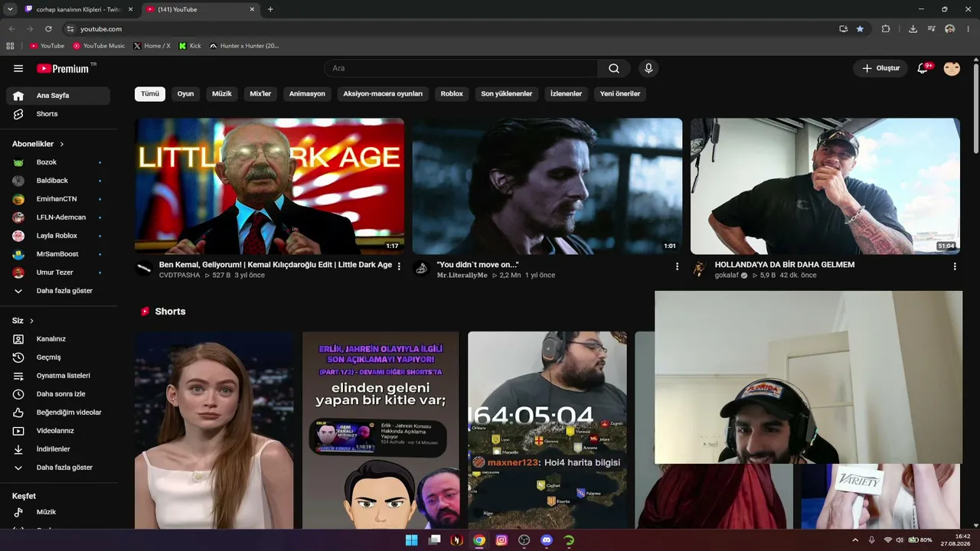Expand the Abonelikler section arrow
Viewport: 980px width, 551px height.
62,144
